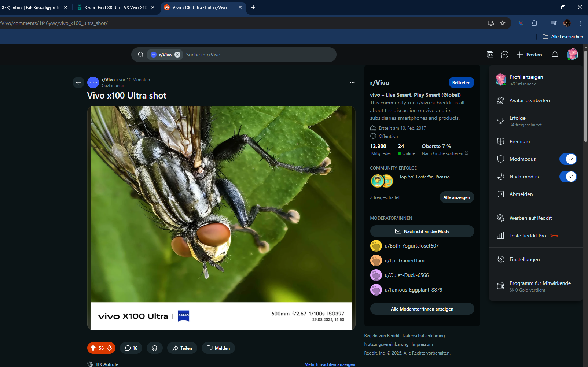Click the Posten create post button
Viewport: 588px width, 367px height.
click(x=529, y=55)
